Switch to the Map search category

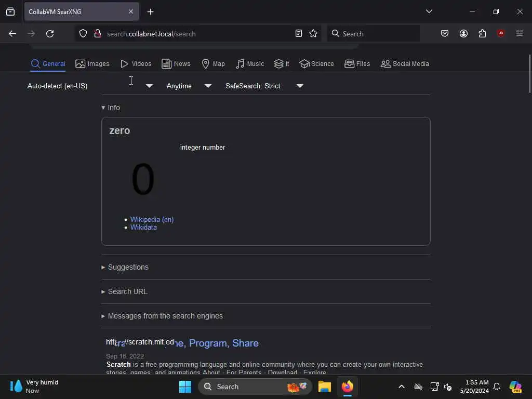(x=213, y=64)
